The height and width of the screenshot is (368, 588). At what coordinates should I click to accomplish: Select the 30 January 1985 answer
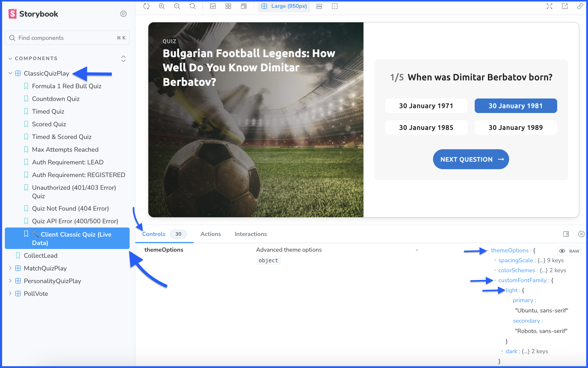coord(426,128)
